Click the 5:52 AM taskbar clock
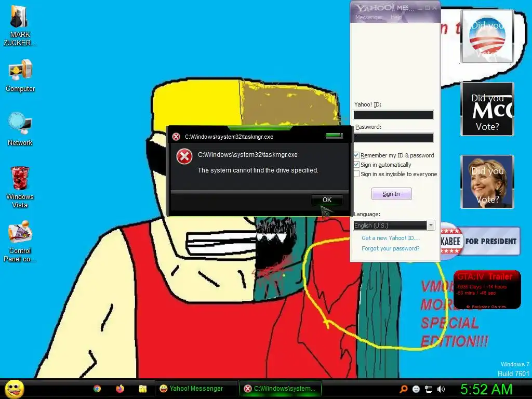 pyautogui.click(x=486, y=389)
